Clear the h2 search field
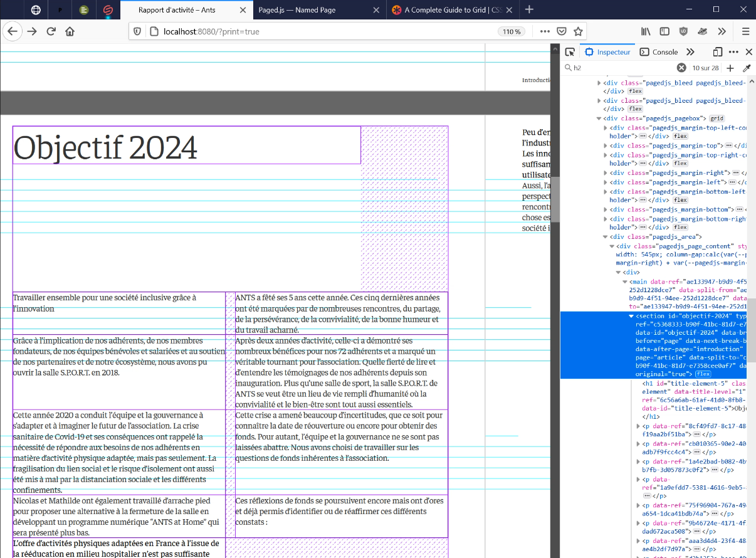Image resolution: width=756 pixels, height=558 pixels. [x=681, y=68]
